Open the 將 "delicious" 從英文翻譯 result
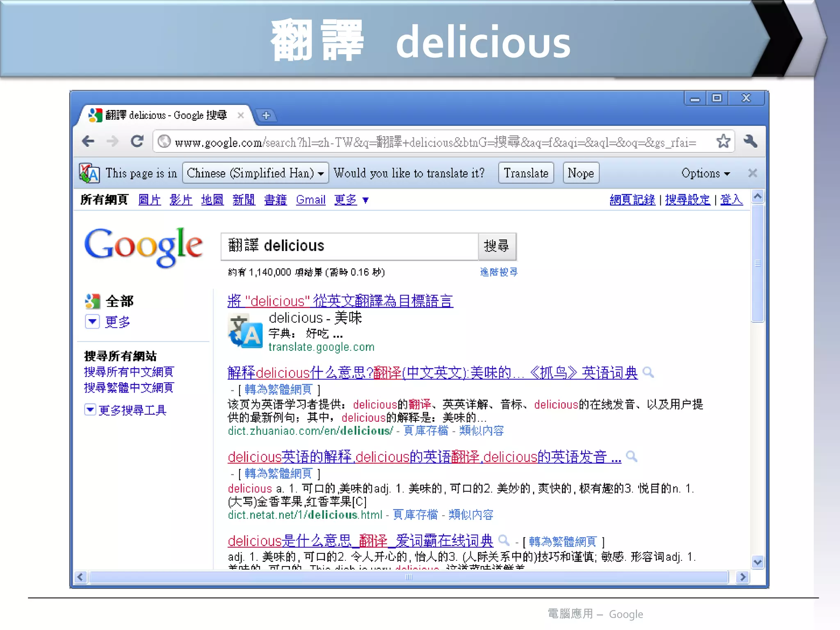Image resolution: width=840 pixels, height=630 pixels. [x=340, y=301]
